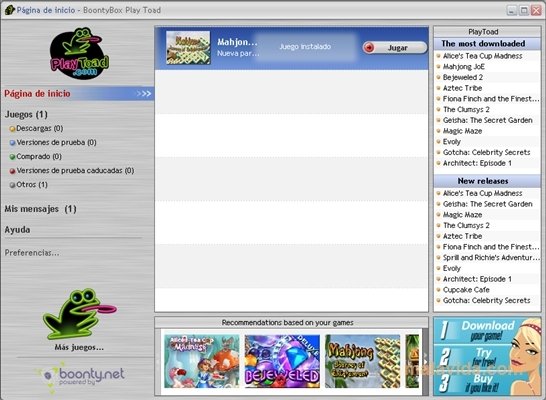546x400 pixels.
Task: Open The Clumsys 2 in new releases
Action: click(466, 226)
